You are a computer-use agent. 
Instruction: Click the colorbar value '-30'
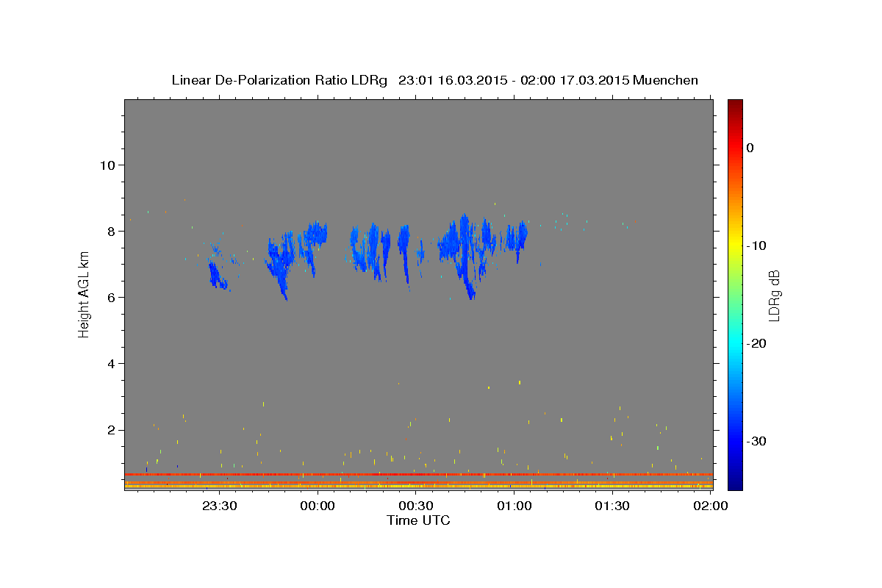[757, 441]
